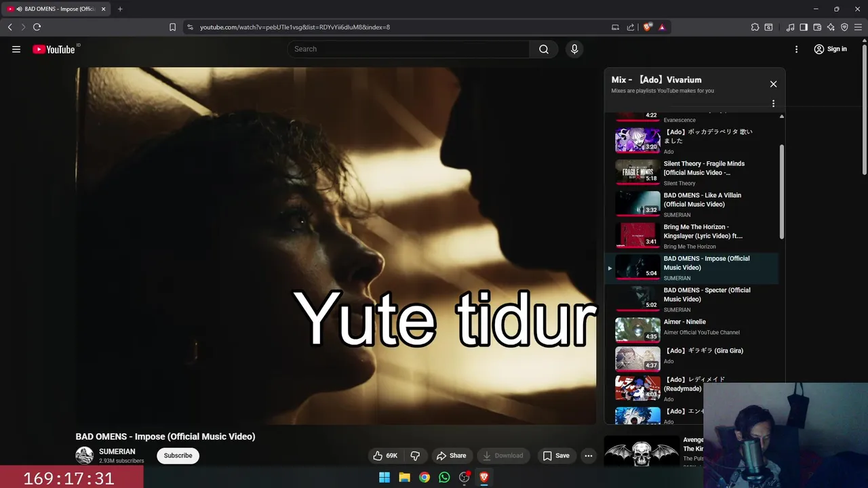Play Silent Theory - Fragile Minds from playlist

coord(691,172)
